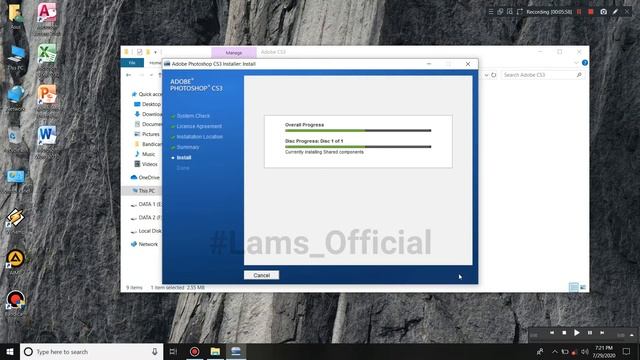This screenshot has width=640, height=360.
Task: Open Downloads in Explorer navigation pane
Action: (x=148, y=114)
